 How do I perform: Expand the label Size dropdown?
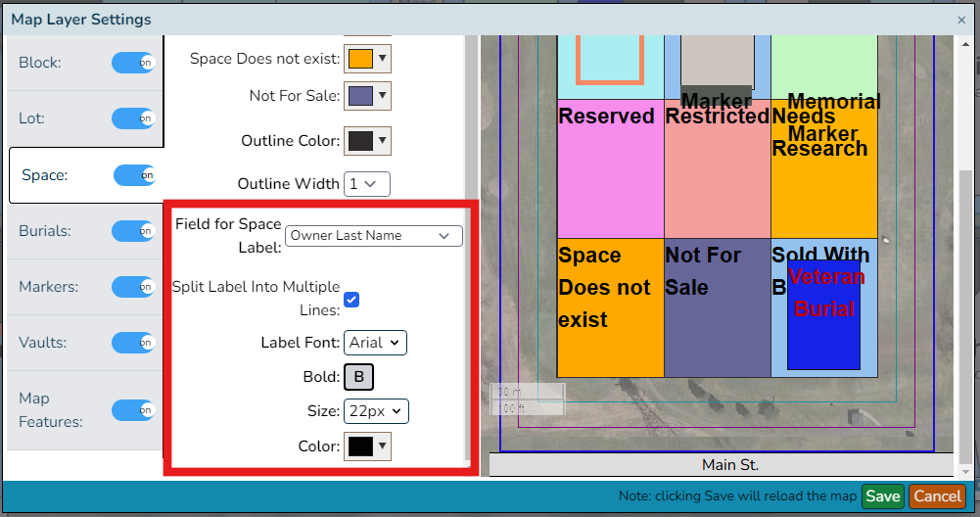[x=376, y=411]
